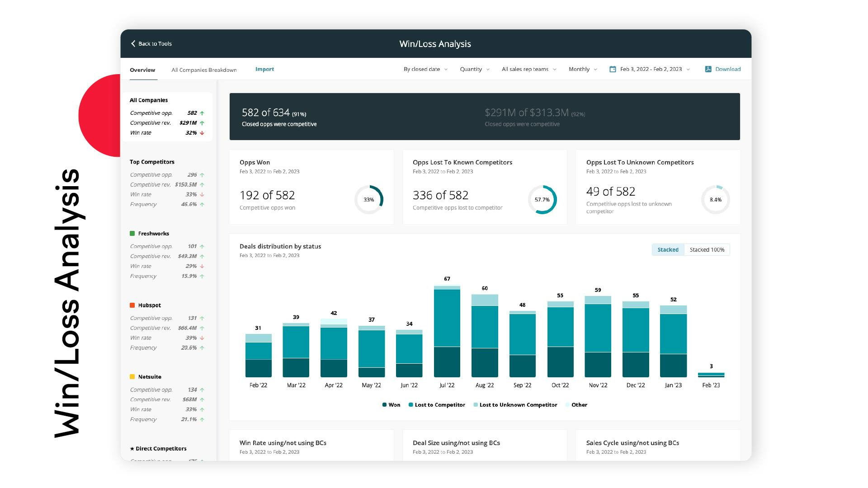Click the Back to Tools arrow icon
868x488 pixels.
coord(133,44)
